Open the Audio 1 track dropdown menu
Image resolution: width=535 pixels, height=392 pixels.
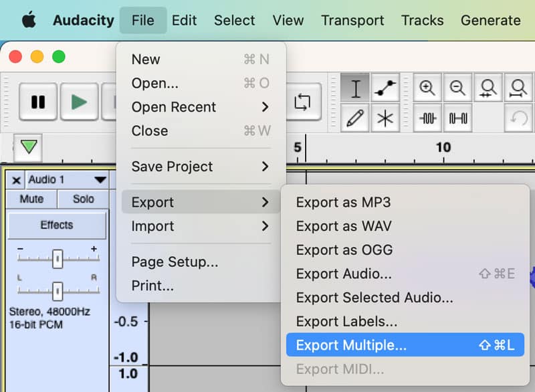click(100, 180)
